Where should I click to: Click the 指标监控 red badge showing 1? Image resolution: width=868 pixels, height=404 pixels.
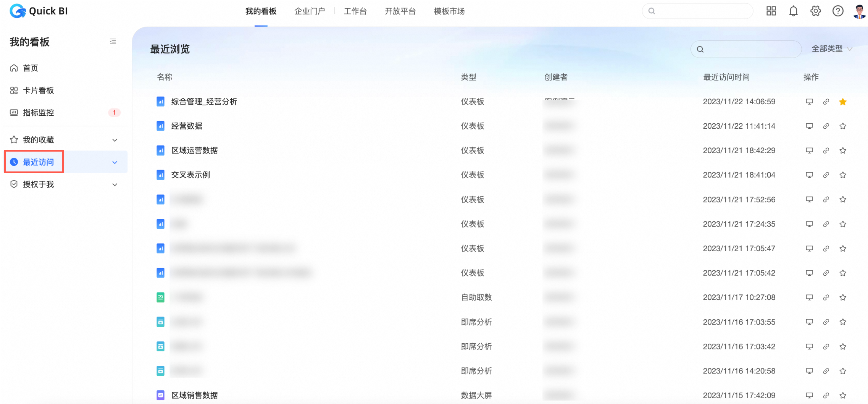pyautogui.click(x=114, y=113)
